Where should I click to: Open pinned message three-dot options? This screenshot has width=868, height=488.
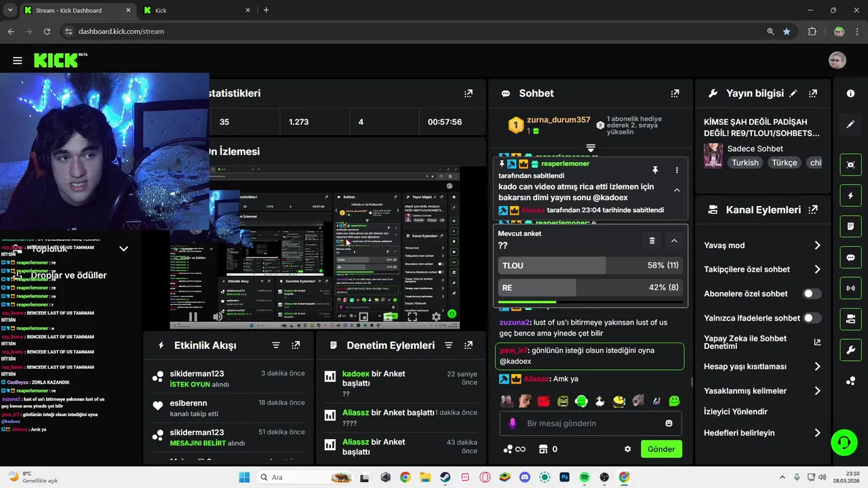pos(677,170)
